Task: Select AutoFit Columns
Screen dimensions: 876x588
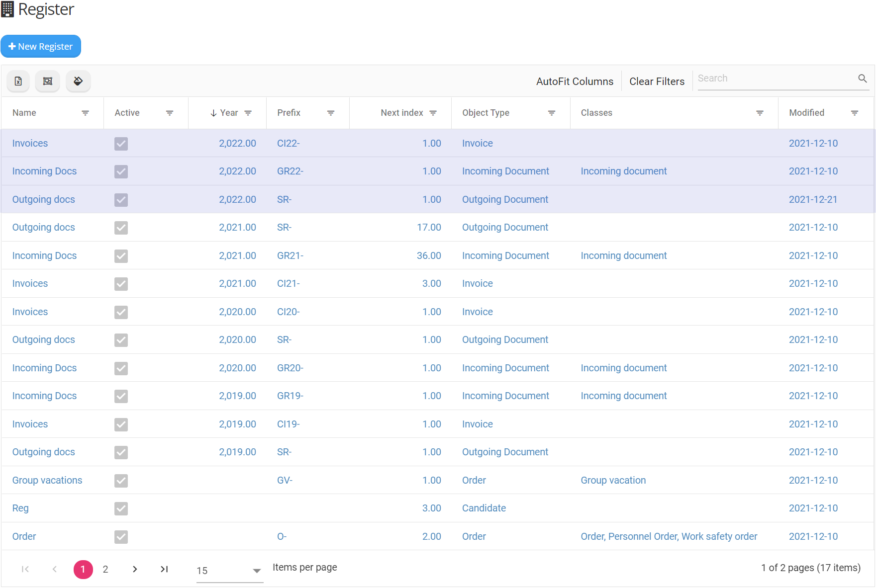Action: [575, 81]
